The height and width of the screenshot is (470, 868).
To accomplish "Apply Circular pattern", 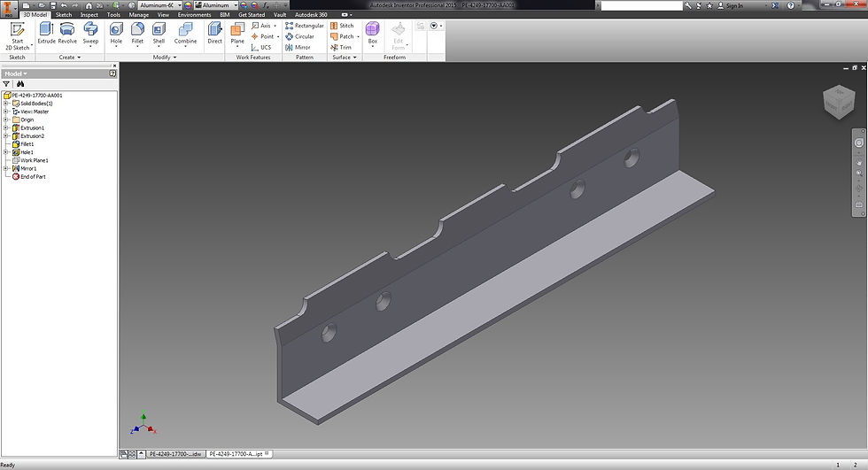I will 299,36.
